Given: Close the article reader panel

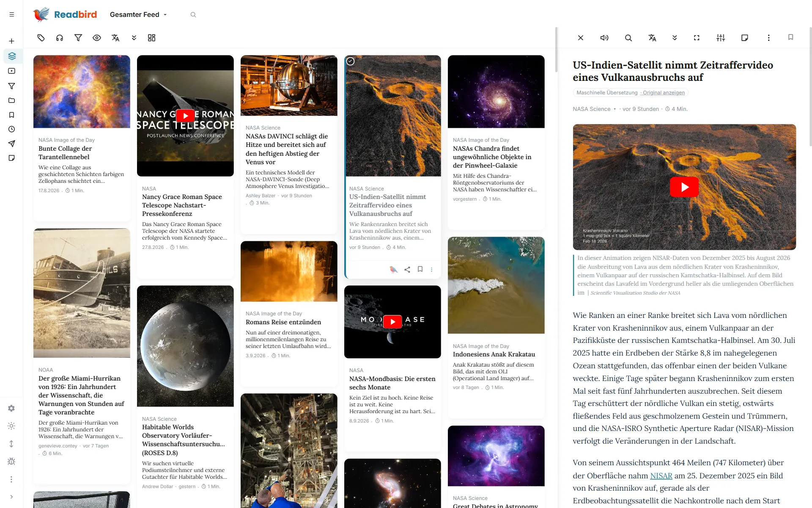Looking at the screenshot, I should (581, 38).
